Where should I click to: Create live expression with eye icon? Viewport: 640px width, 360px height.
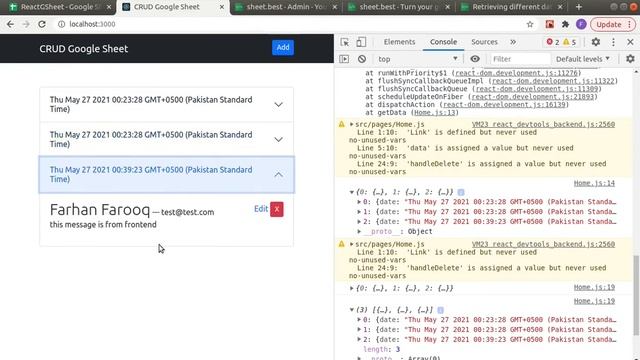(475, 59)
